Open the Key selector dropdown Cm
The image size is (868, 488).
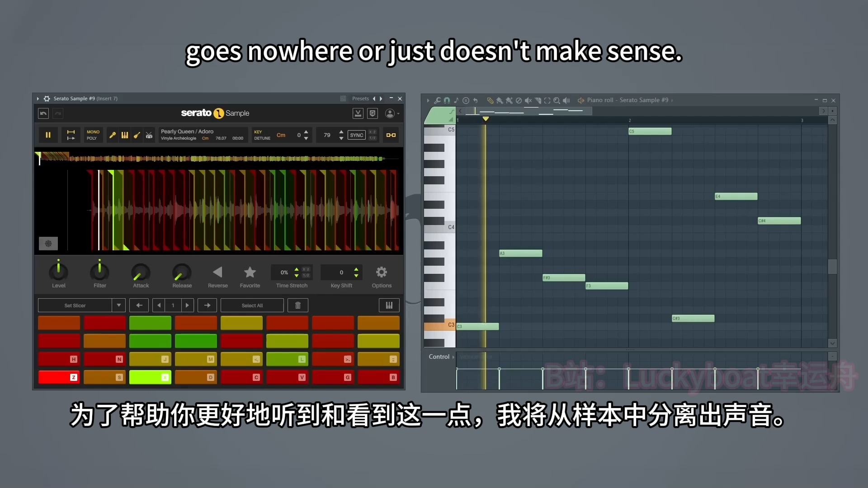click(x=281, y=135)
